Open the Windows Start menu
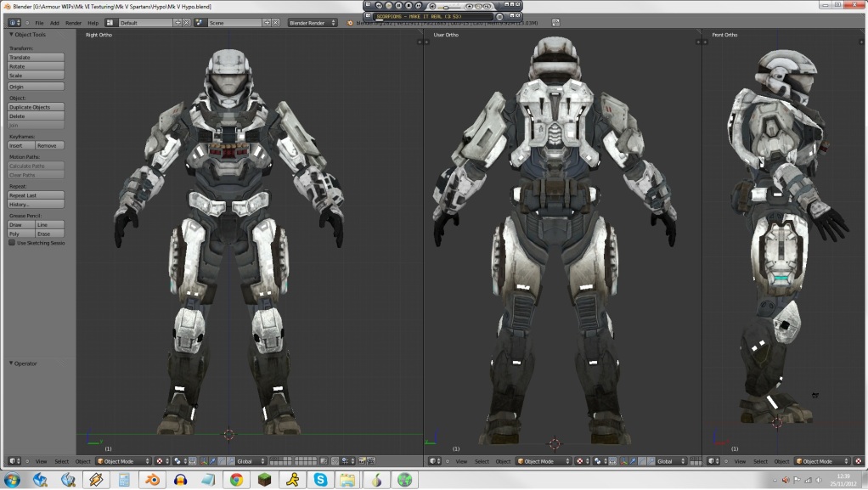The height and width of the screenshot is (490, 868). [x=12, y=480]
